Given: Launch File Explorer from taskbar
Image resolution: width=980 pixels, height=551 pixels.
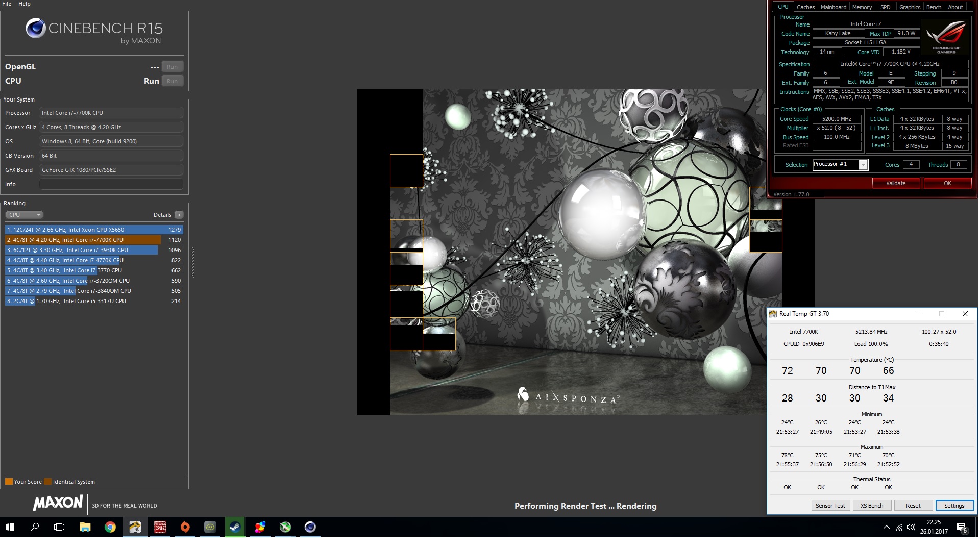Looking at the screenshot, I should pyautogui.click(x=85, y=527).
